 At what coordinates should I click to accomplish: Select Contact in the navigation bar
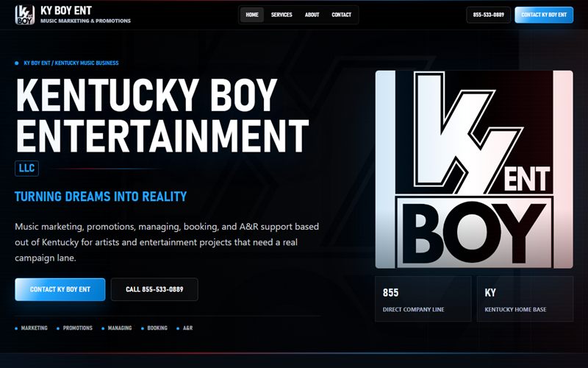(341, 15)
